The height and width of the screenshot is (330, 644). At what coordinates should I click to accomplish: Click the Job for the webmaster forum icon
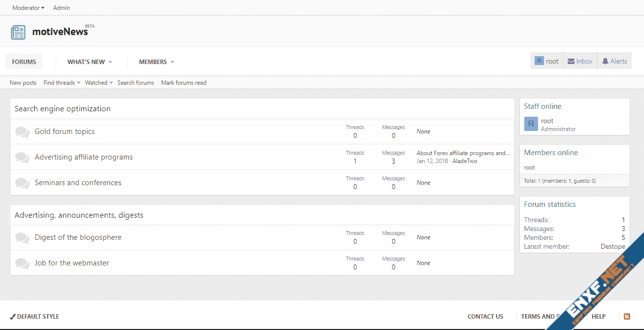click(22, 263)
